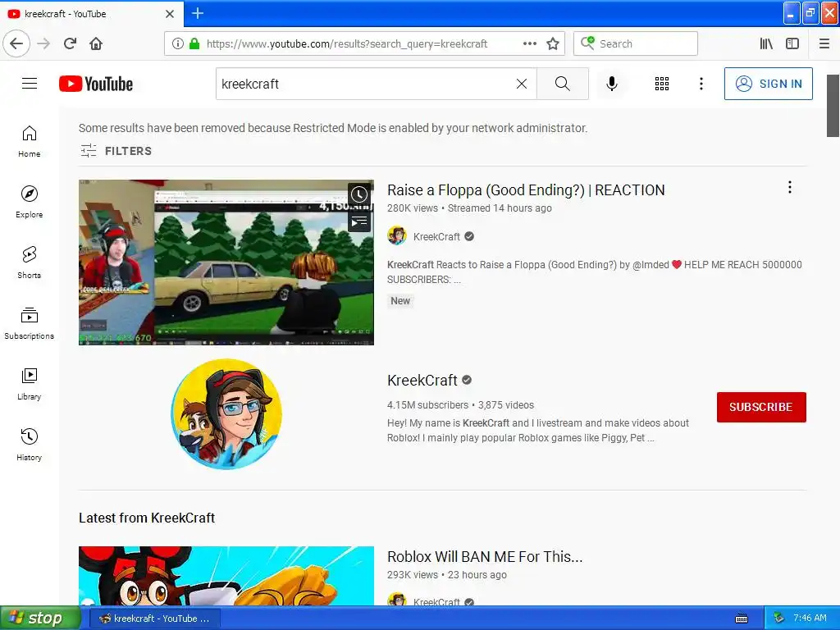Open YouTube settings three-dot menu

701,84
